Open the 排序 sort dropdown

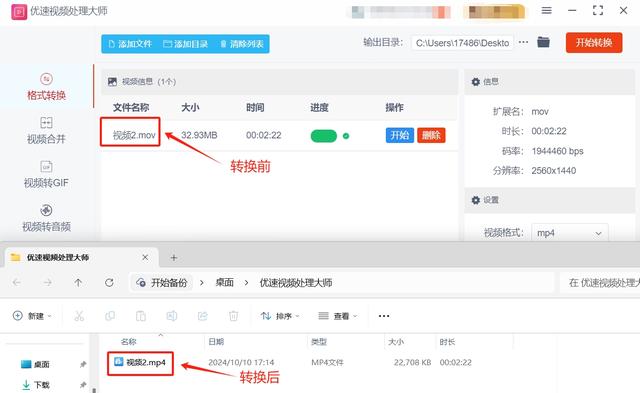pos(280,316)
